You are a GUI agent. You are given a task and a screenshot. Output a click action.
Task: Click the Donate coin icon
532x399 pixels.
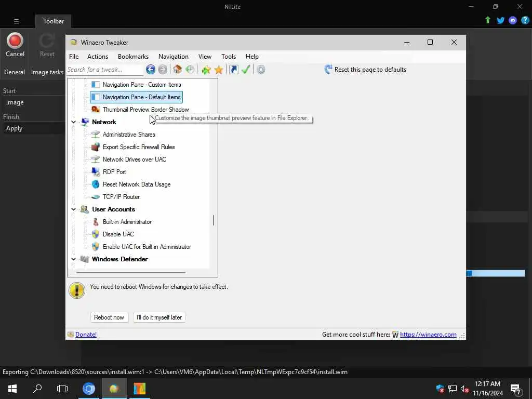pyautogui.click(x=71, y=335)
